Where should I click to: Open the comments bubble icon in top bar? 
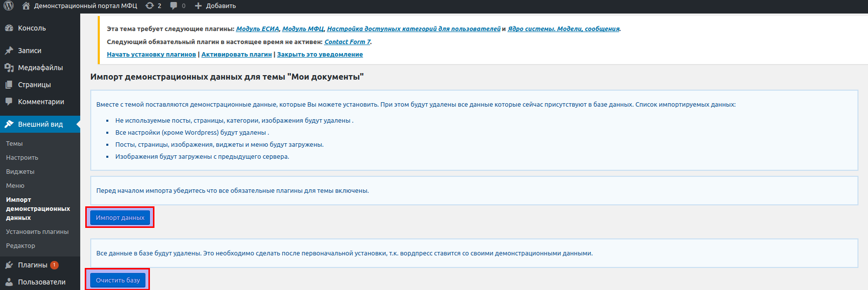[173, 6]
